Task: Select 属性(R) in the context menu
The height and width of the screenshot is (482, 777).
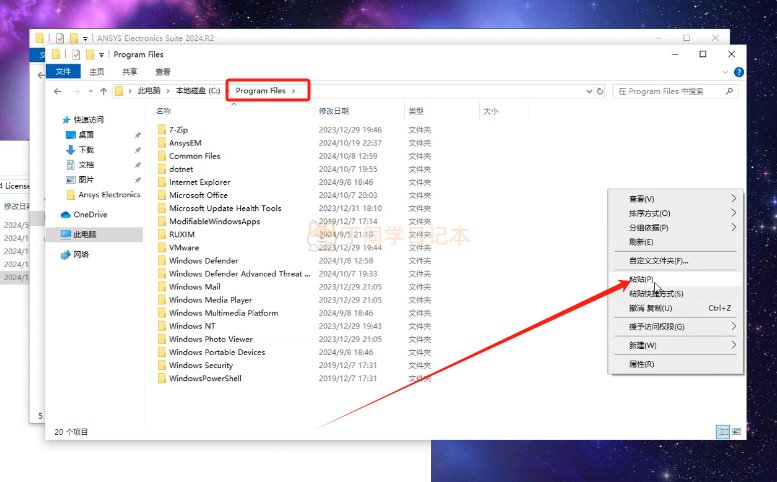Action: (641, 364)
